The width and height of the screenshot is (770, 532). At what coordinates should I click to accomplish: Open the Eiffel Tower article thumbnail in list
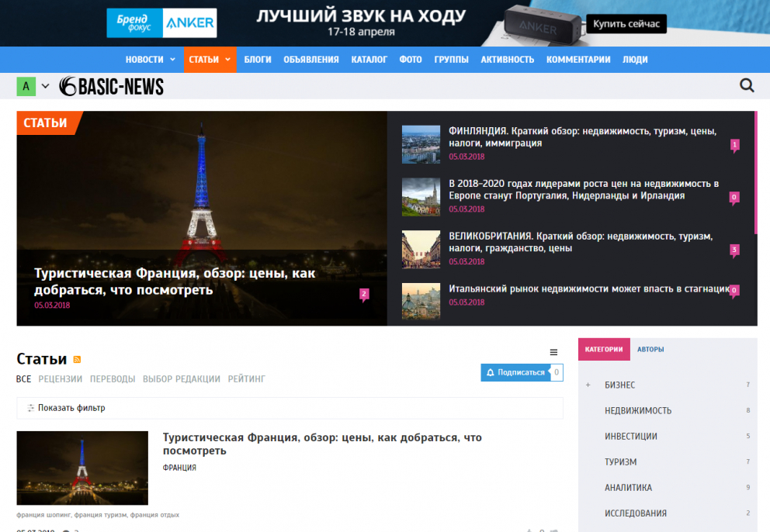click(x=82, y=468)
